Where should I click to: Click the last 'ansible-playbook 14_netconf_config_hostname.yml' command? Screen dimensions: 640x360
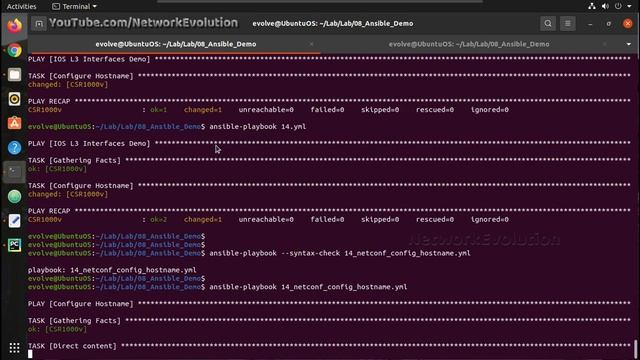click(x=308, y=287)
